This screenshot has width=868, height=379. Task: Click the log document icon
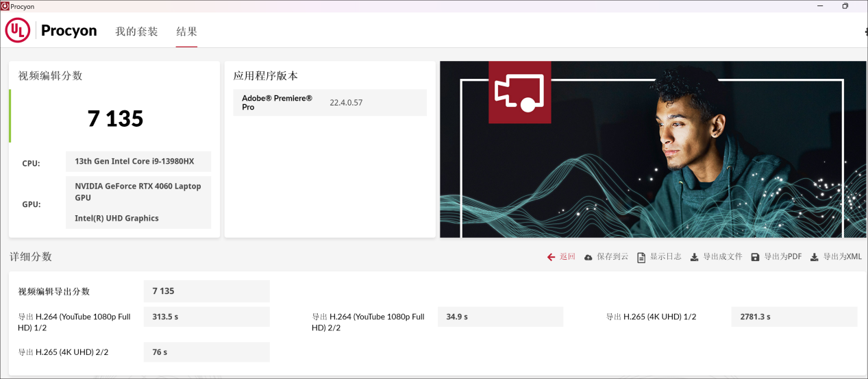641,257
